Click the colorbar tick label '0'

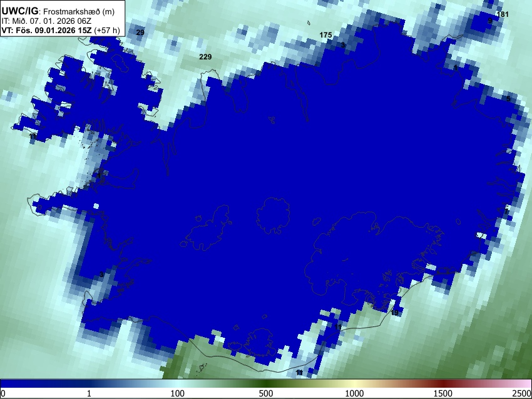click(3, 393)
